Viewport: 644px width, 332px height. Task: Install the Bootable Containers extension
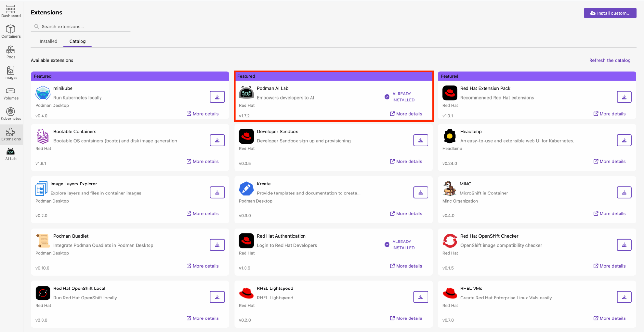click(217, 140)
